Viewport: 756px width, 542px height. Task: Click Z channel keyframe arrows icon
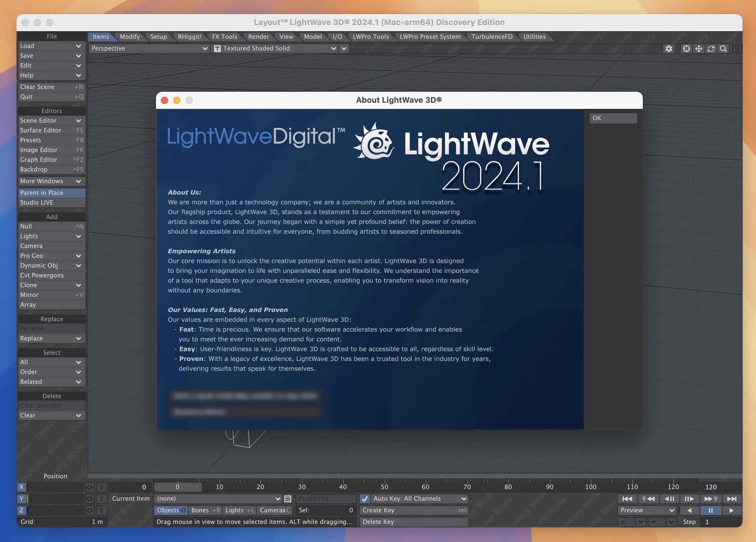90,510
